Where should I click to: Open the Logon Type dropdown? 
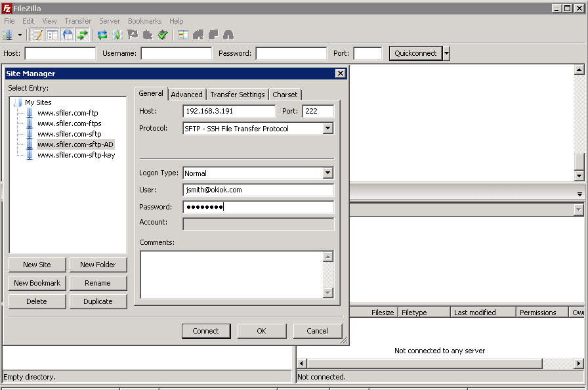(x=327, y=173)
